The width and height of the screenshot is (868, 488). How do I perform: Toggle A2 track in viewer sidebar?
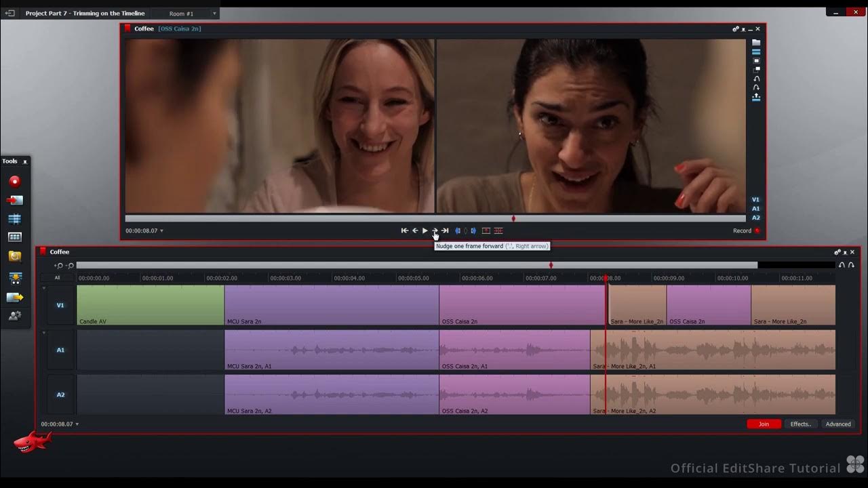[755, 218]
